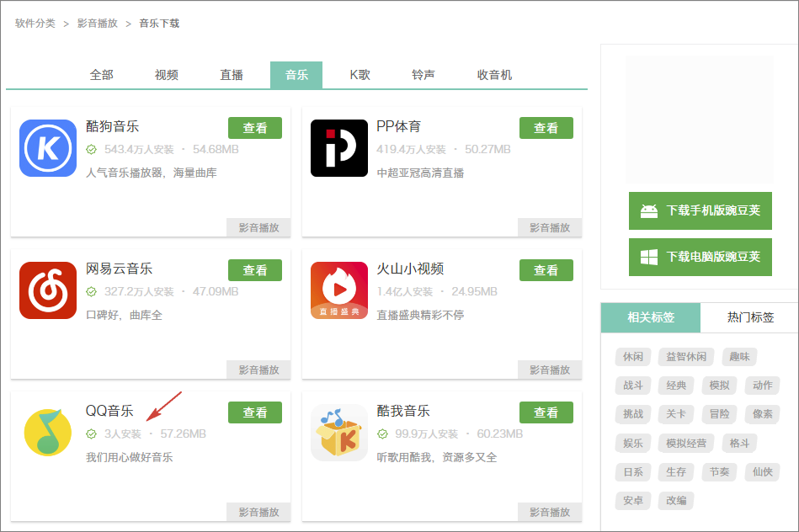
Task: Click 查看 for 酷狗音乐
Action: 255,128
